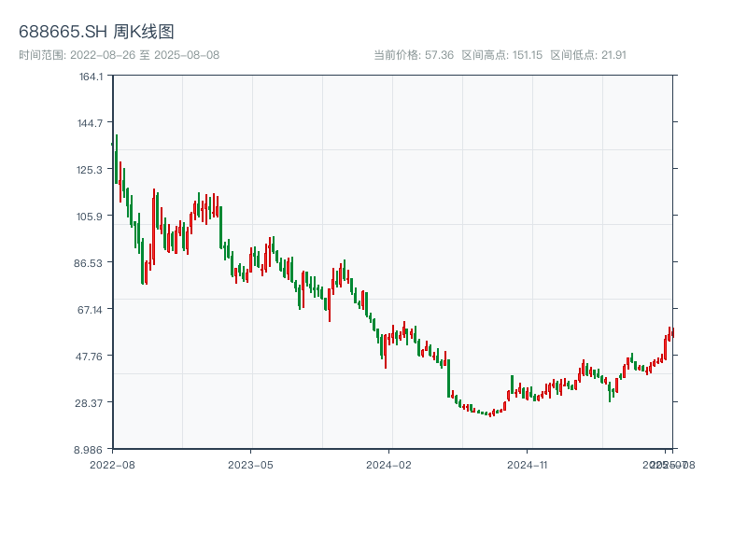Pick the 105.9 price axis label

click(x=91, y=216)
